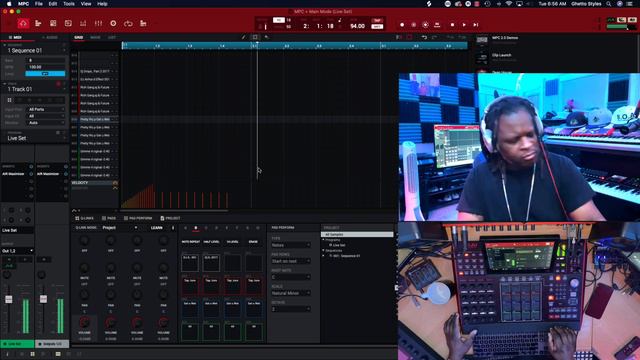Click the sequence BPM field 100.00

[x=46, y=67]
